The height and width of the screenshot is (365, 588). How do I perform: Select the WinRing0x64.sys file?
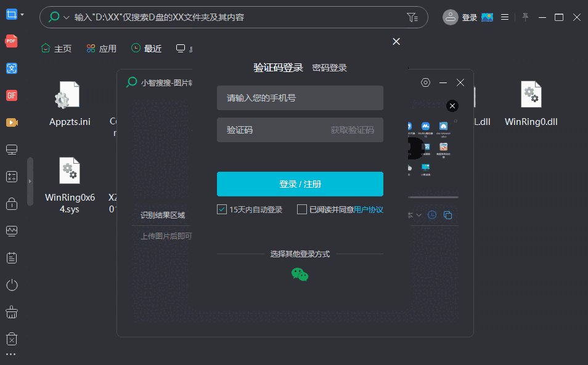point(70,186)
